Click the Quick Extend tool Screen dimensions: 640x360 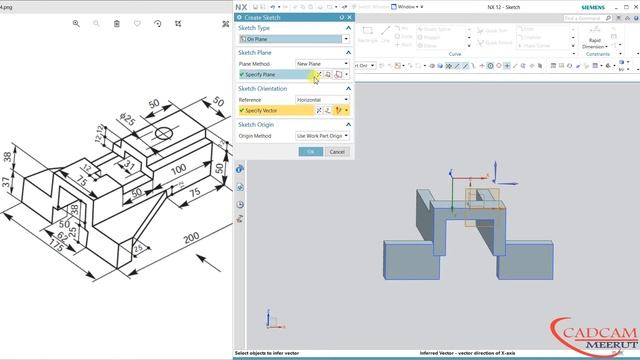[494, 42]
